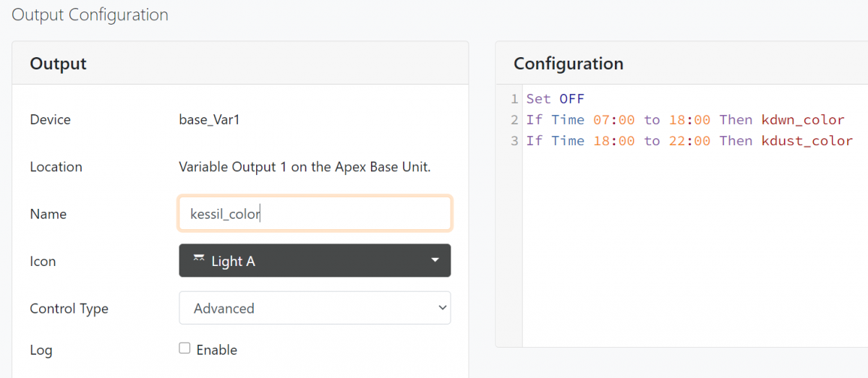Open the Control Type Advanced dropdown

click(x=315, y=308)
